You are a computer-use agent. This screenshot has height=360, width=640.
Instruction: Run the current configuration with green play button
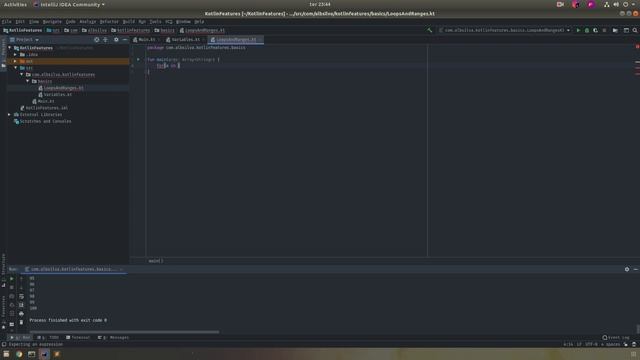pos(578,30)
